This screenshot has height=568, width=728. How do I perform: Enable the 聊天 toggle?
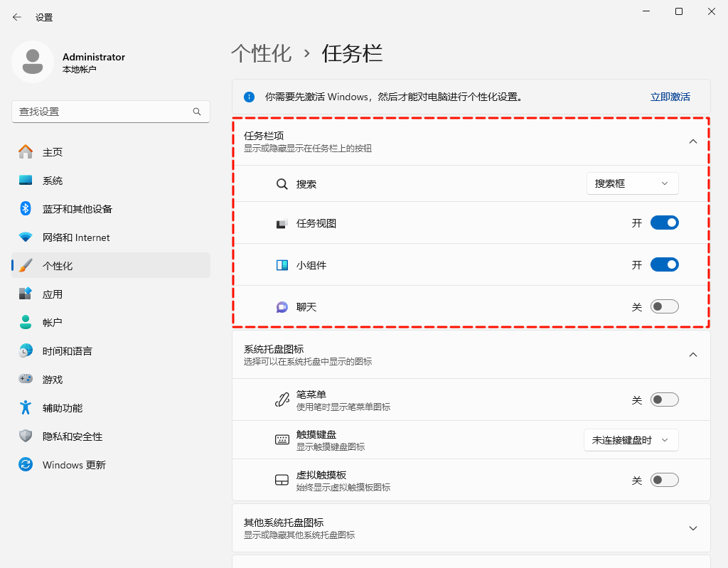[664, 306]
